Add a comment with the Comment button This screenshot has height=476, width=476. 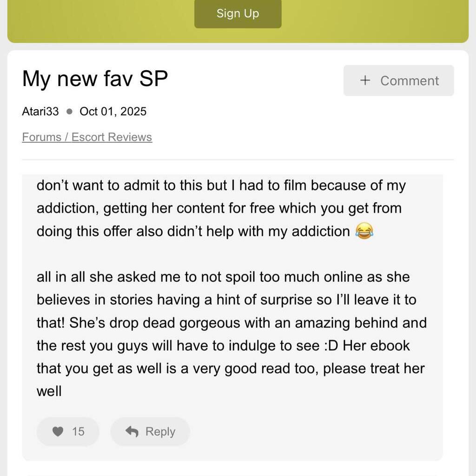398,80
